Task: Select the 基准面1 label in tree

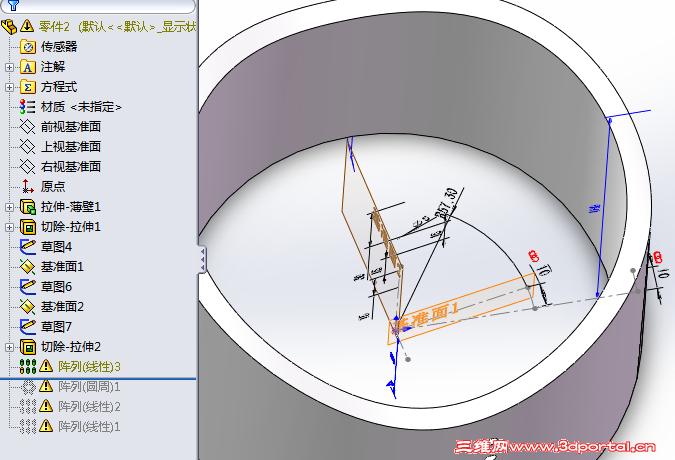Action: 62,267
